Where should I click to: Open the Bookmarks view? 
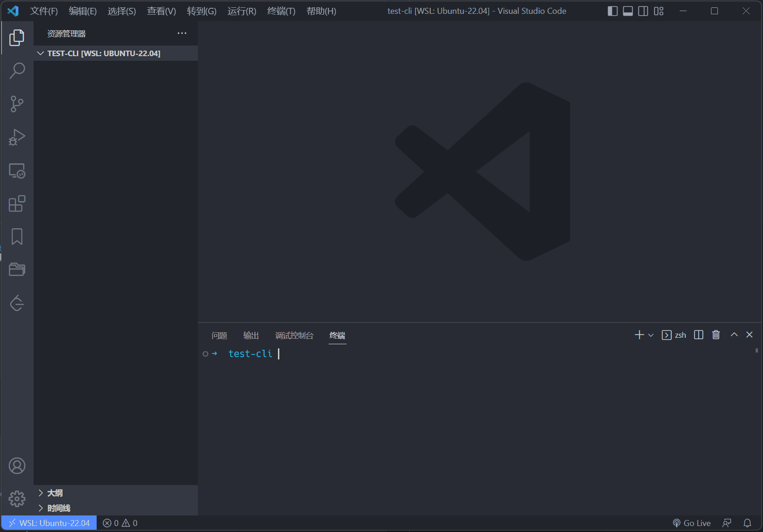point(17,237)
